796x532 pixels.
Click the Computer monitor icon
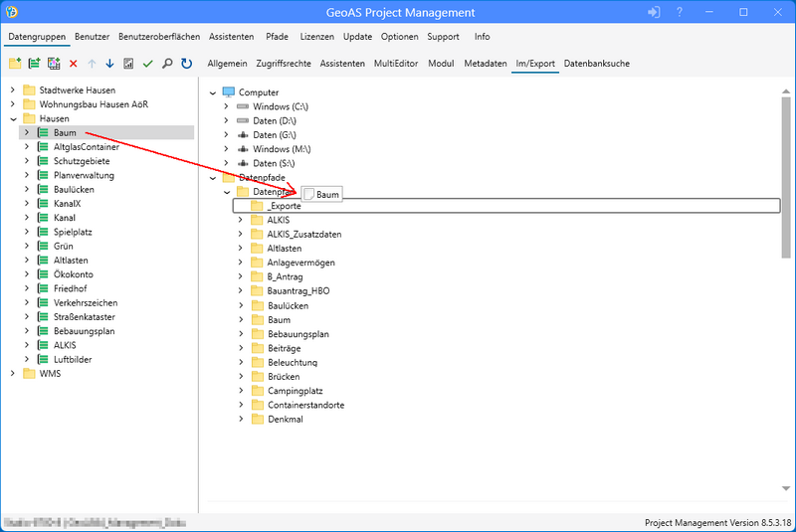[229, 92]
